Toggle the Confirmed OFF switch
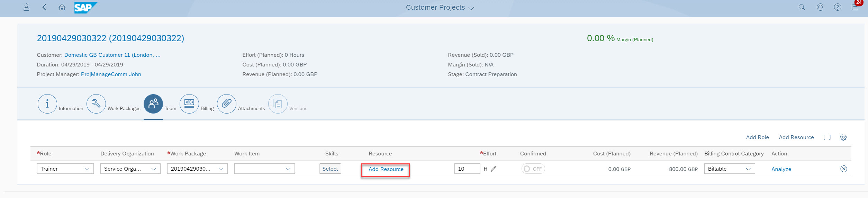Screen dimensions: 868x198 coord(533,169)
